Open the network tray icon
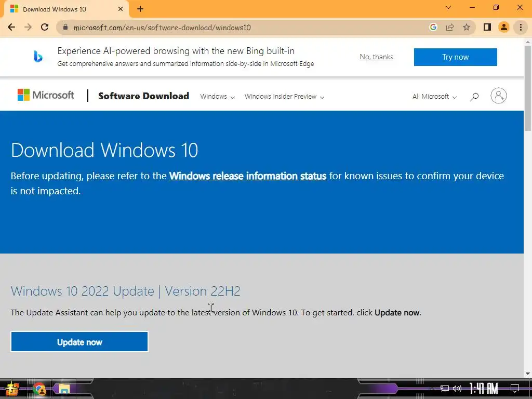Screen dimensions: 532x399 (445, 389)
